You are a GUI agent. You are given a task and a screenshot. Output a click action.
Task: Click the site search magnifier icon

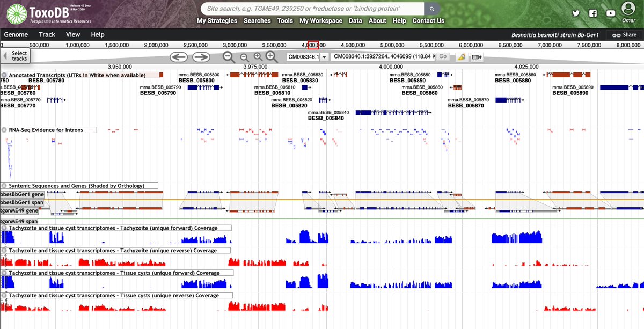[x=431, y=9]
